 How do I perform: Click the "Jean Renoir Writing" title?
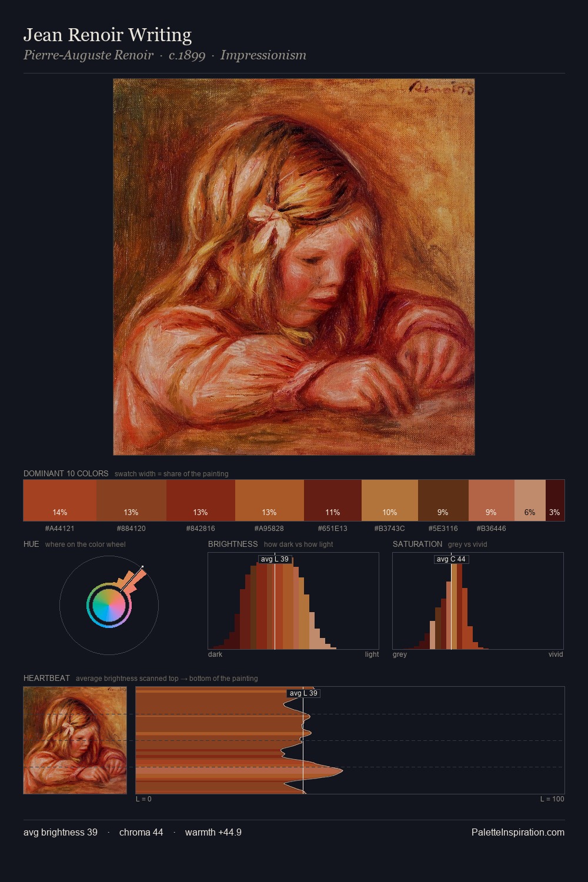108,35
